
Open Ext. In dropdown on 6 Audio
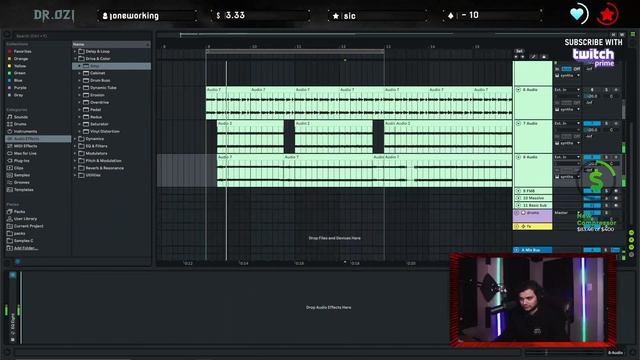coord(567,89)
